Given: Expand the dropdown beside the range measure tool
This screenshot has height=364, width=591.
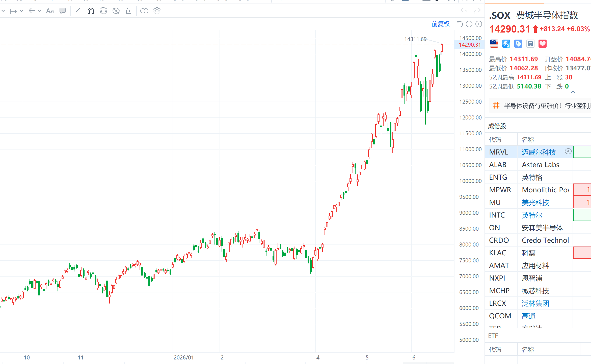Looking at the screenshot, I should coord(21,11).
